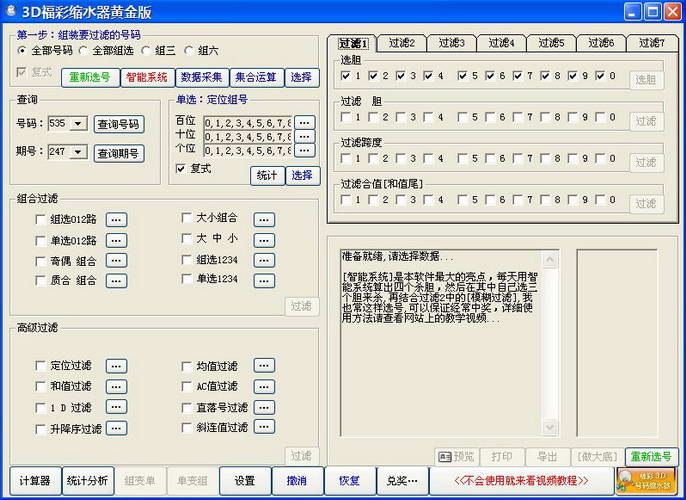Image resolution: width=686 pixels, height=500 pixels.
Task: Switch to the 过滤2 tab
Action: [402, 43]
